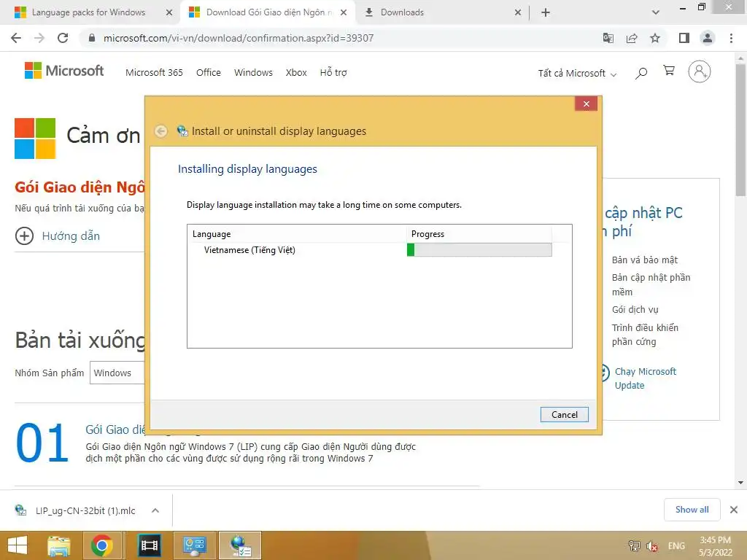This screenshot has width=747, height=560.
Task: Click the Vietnamese installation progress bar
Action: 479,249
